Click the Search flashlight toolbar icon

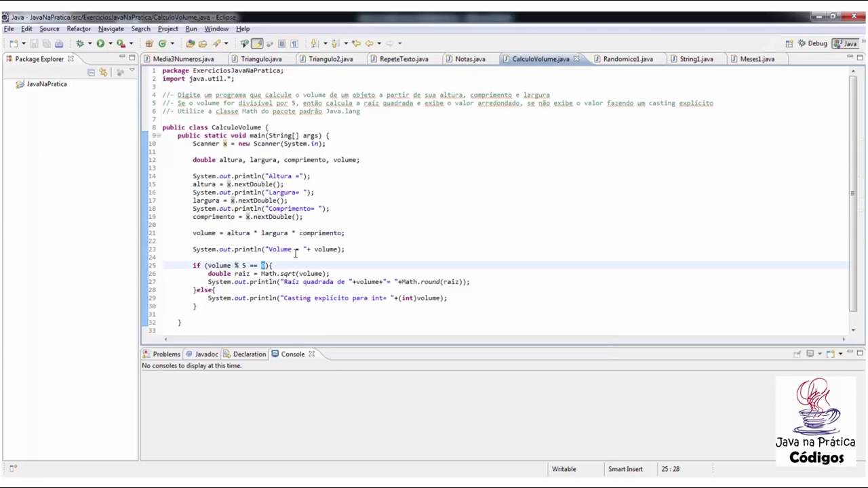coord(217,43)
